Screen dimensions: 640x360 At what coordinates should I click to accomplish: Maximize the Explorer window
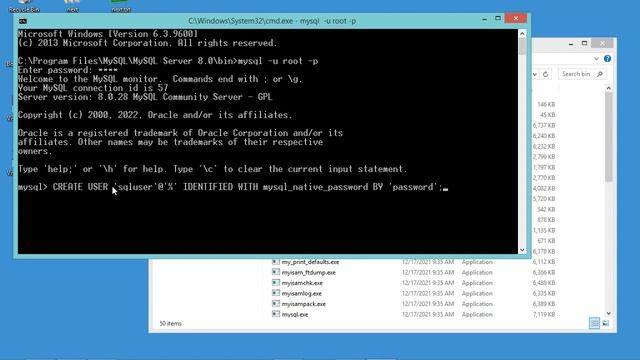pos(584,43)
